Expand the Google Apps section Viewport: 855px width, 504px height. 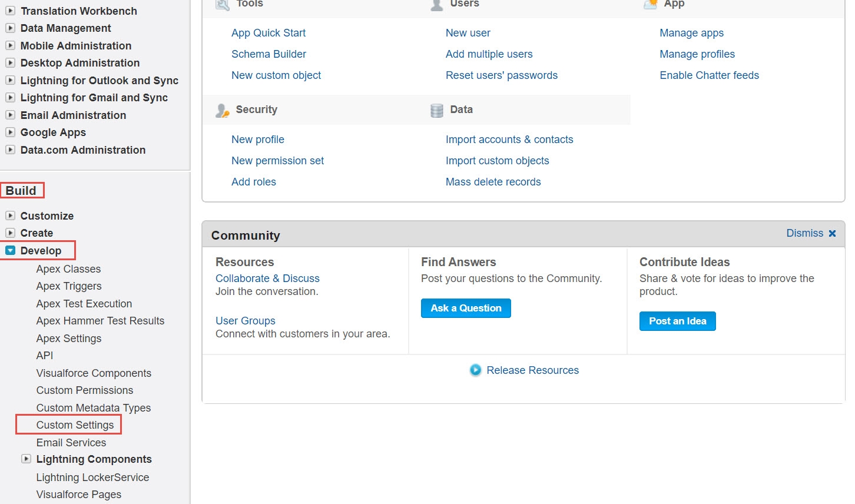coord(10,132)
